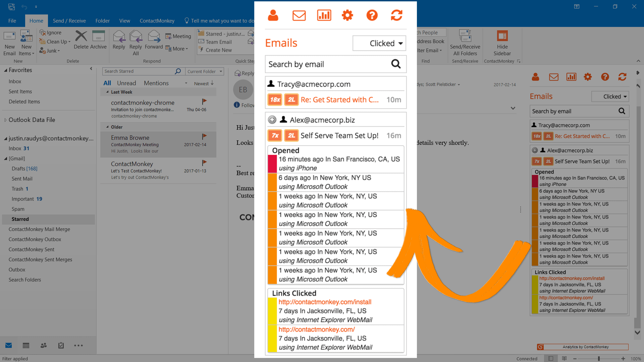Viewport: 644px width, 362px height.
Task: Toggle the flag on Let's Test ContactMonkey
Action: pos(204,163)
